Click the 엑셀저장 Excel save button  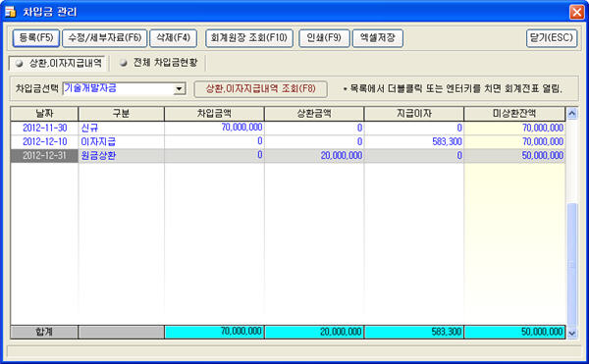click(378, 38)
